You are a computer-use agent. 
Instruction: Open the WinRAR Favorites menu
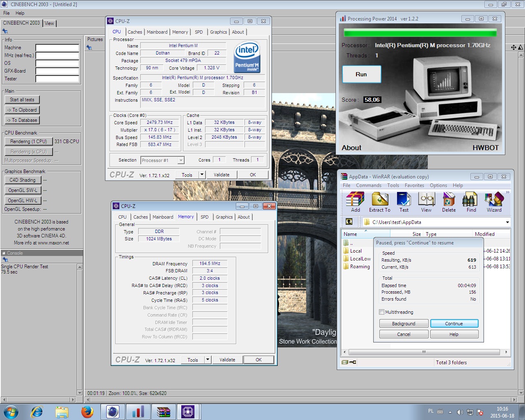tap(414, 185)
